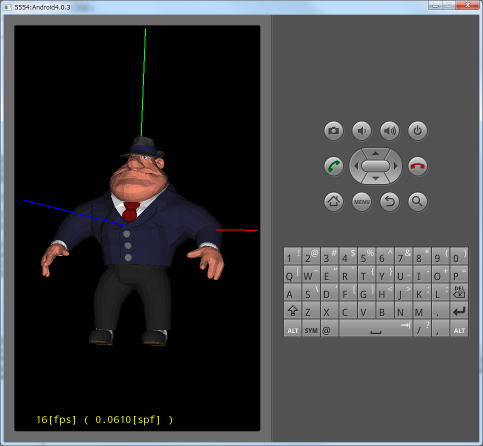Raise volume with the volume up button
The height and width of the screenshot is (446, 483).
point(389,130)
